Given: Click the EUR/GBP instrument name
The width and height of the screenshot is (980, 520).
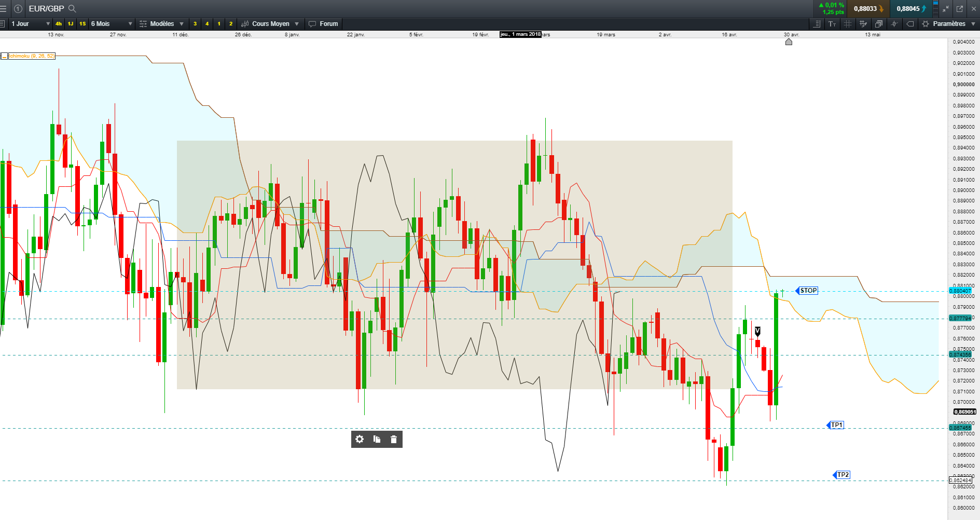Looking at the screenshot, I should click(46, 9).
